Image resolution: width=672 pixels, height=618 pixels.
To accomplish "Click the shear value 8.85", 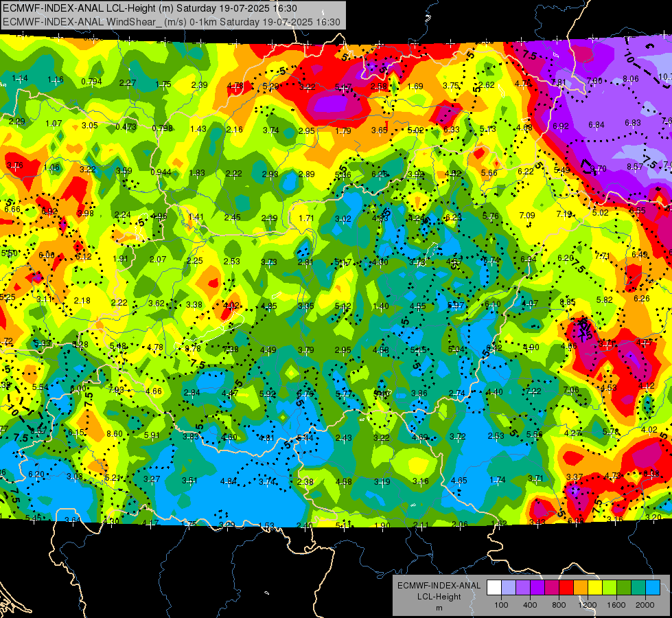I will [x=568, y=302].
